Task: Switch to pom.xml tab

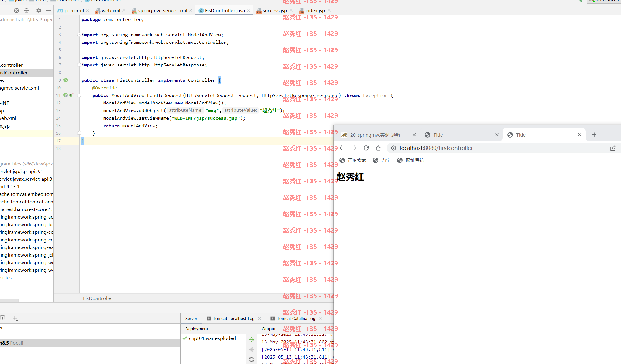Action: (71, 10)
